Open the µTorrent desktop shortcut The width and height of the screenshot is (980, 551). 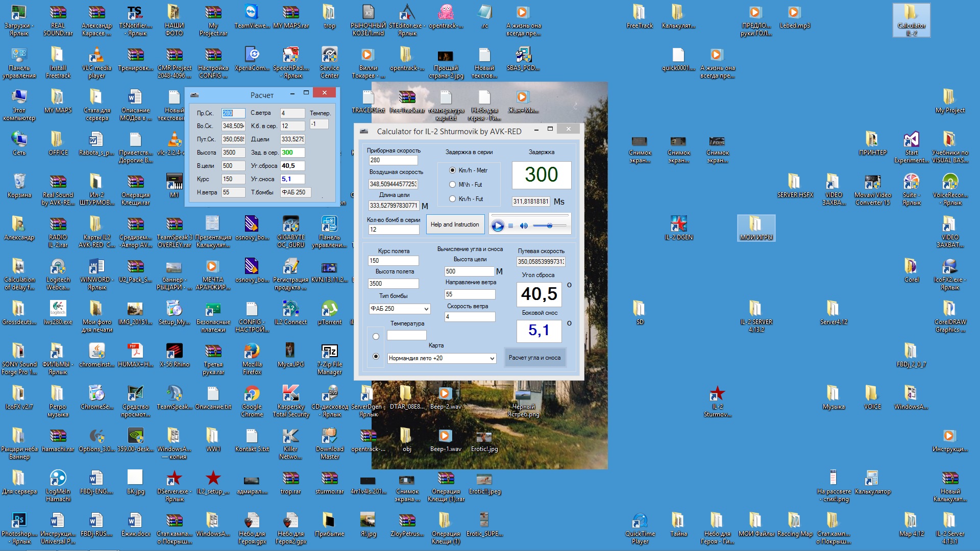[x=329, y=309]
